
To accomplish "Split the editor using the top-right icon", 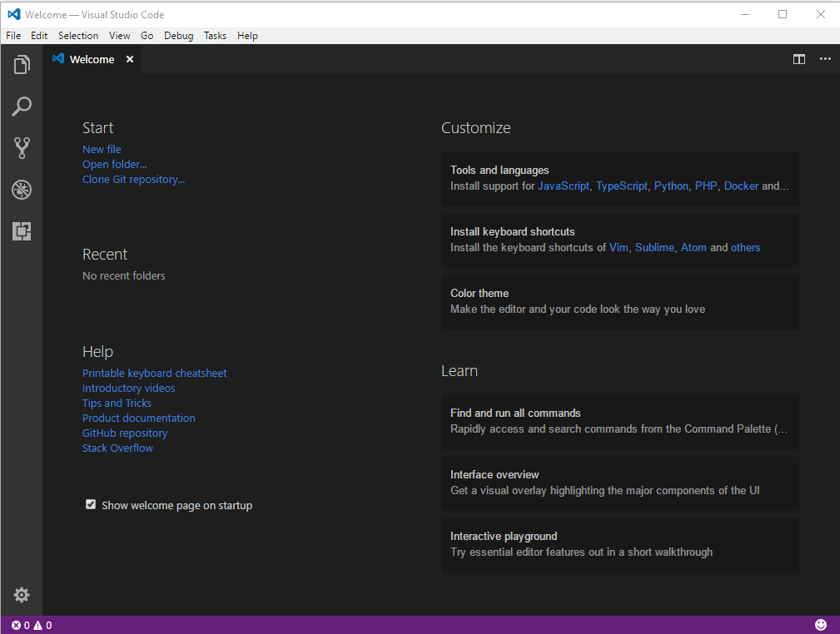I will (798, 59).
